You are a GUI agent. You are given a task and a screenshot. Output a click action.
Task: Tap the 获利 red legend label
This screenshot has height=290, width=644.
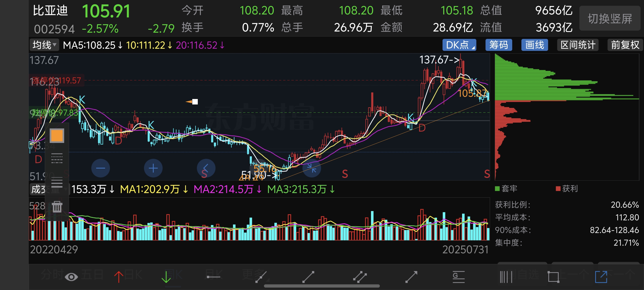pyautogui.click(x=567, y=188)
